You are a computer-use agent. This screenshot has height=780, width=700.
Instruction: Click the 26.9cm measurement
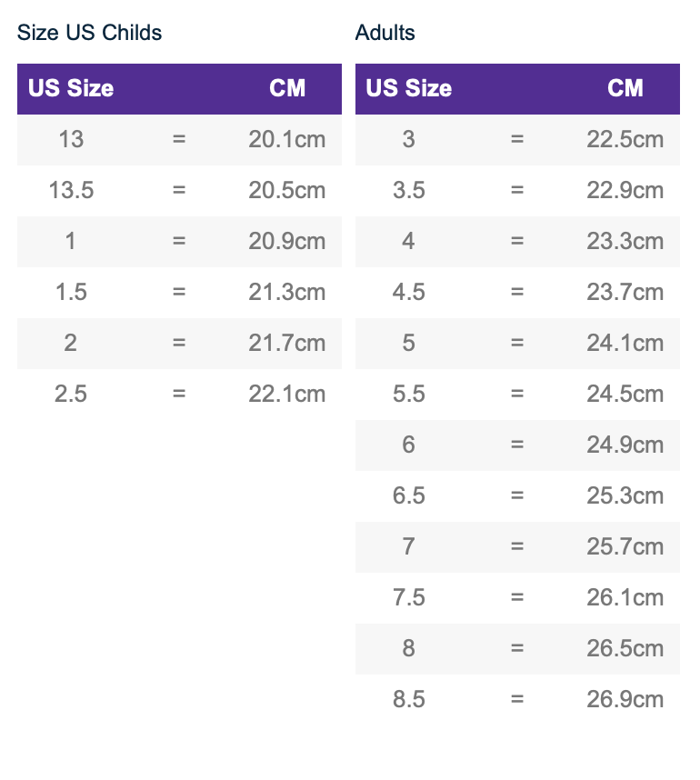(x=625, y=699)
